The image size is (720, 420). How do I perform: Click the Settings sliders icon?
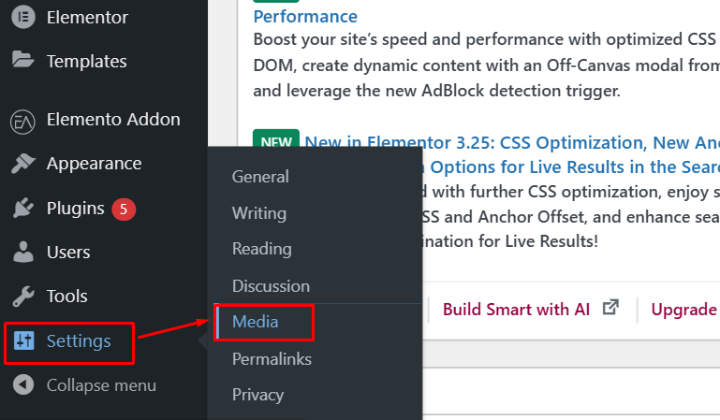(23, 342)
